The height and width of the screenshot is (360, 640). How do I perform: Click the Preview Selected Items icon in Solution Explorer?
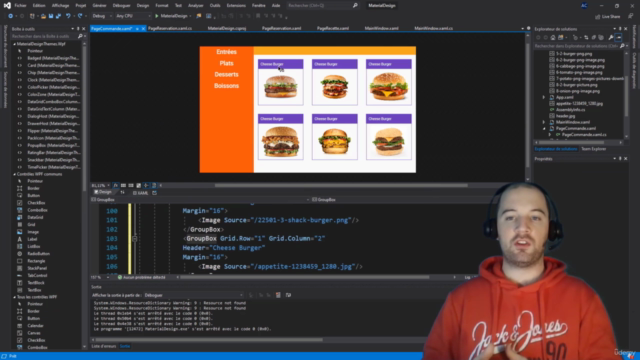click(x=618, y=38)
